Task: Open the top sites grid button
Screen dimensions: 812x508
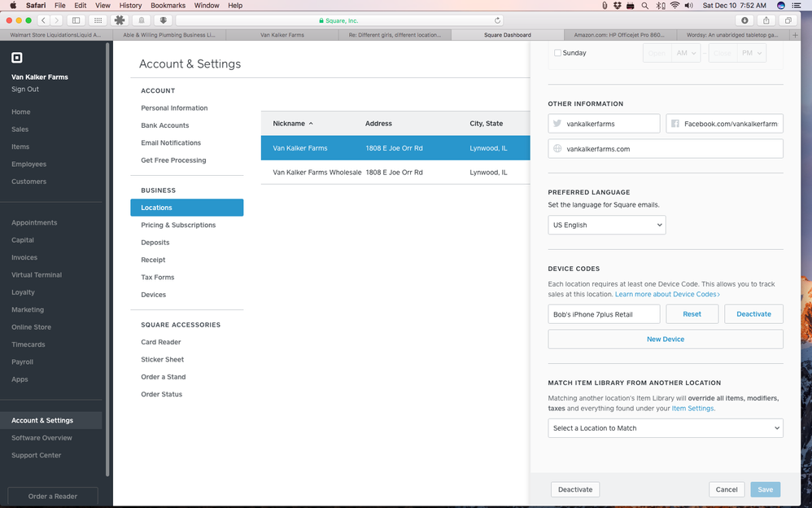Action: pos(98,20)
